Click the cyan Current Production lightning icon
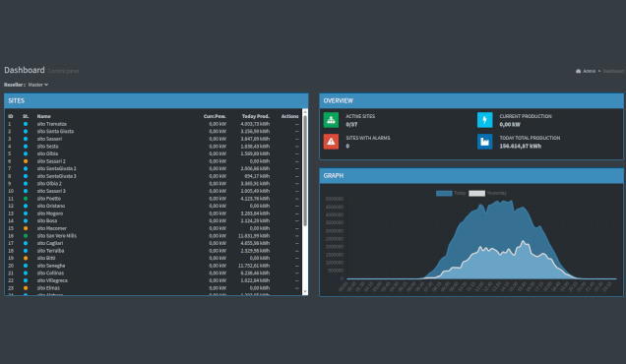The height and width of the screenshot is (364, 626). pyautogui.click(x=484, y=120)
